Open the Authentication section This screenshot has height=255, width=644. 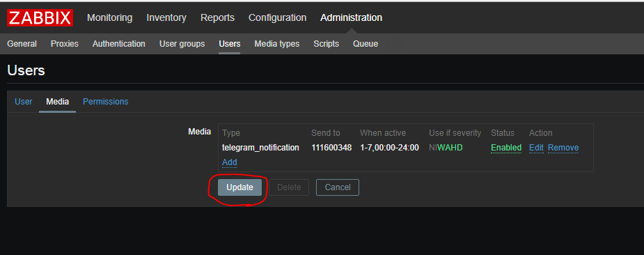(118, 44)
